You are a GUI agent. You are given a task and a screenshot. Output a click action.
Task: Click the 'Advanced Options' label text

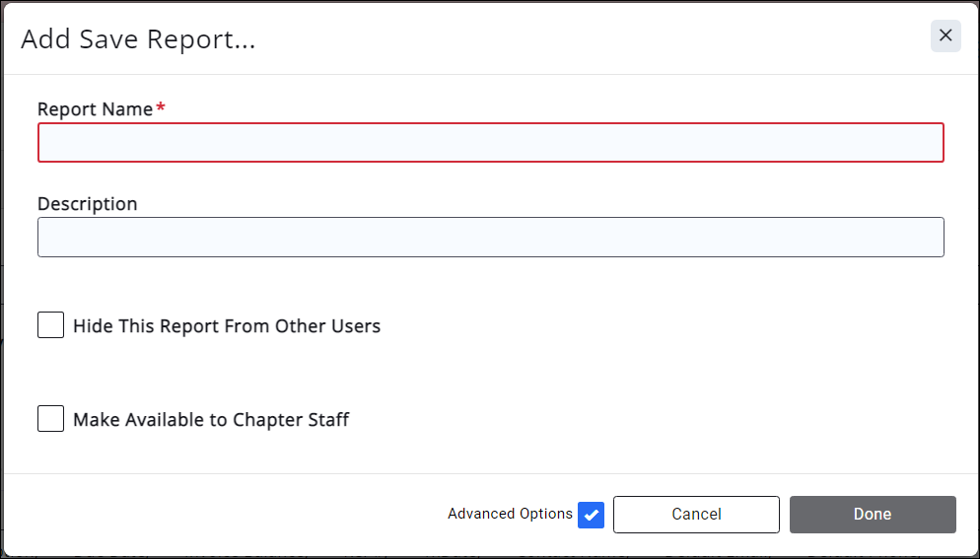(510, 514)
